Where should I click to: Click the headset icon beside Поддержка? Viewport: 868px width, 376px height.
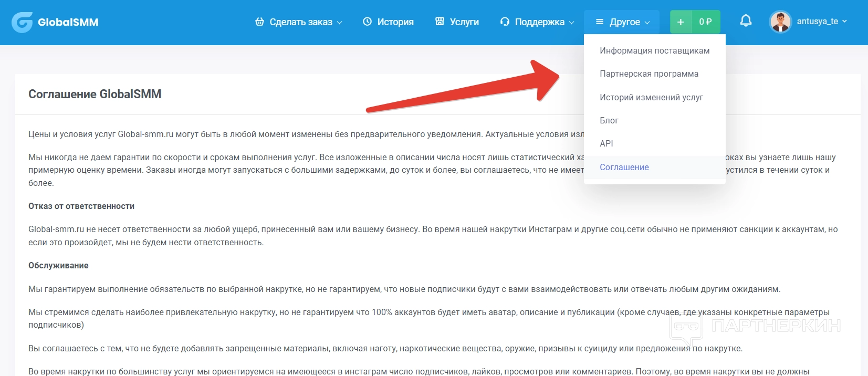pyautogui.click(x=505, y=22)
